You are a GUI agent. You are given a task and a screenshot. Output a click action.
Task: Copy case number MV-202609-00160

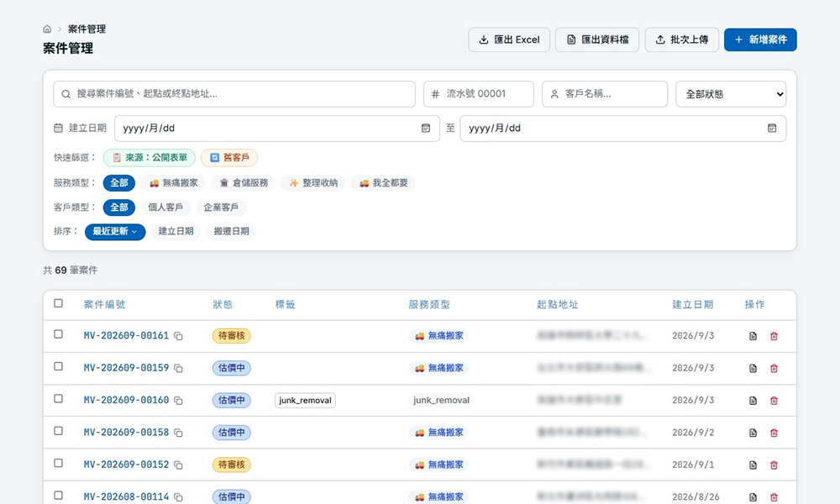178,401
